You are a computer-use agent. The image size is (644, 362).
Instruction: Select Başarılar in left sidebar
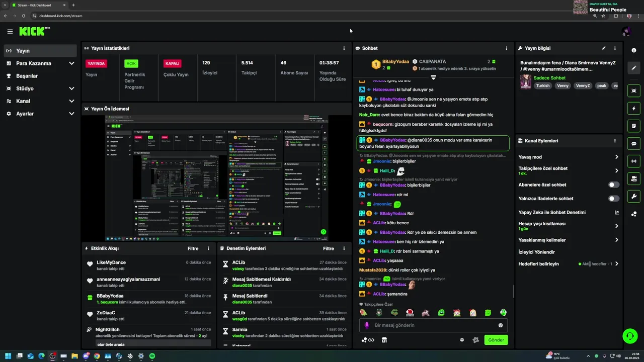click(40, 76)
